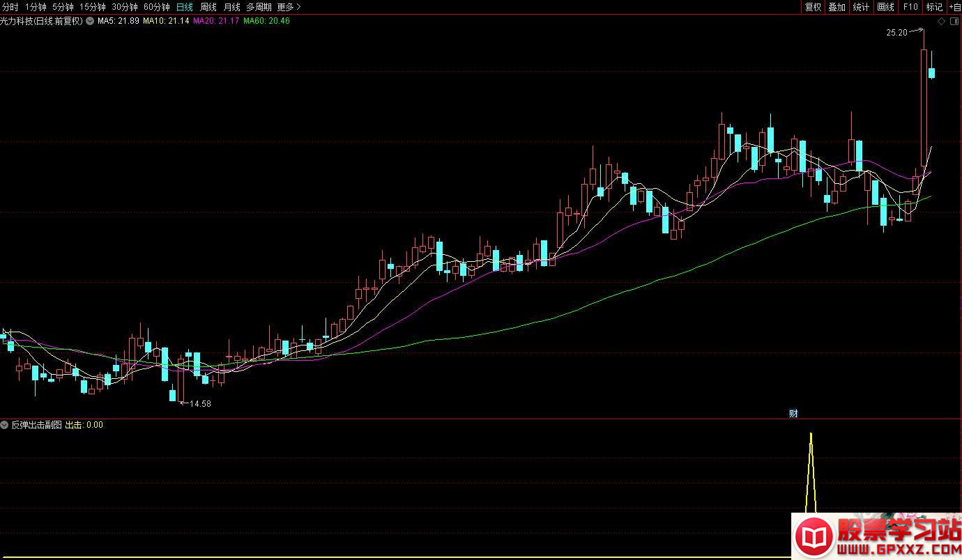Click the 光力科技(日线,前复权) stock title
962x560 pixels.
42,21
